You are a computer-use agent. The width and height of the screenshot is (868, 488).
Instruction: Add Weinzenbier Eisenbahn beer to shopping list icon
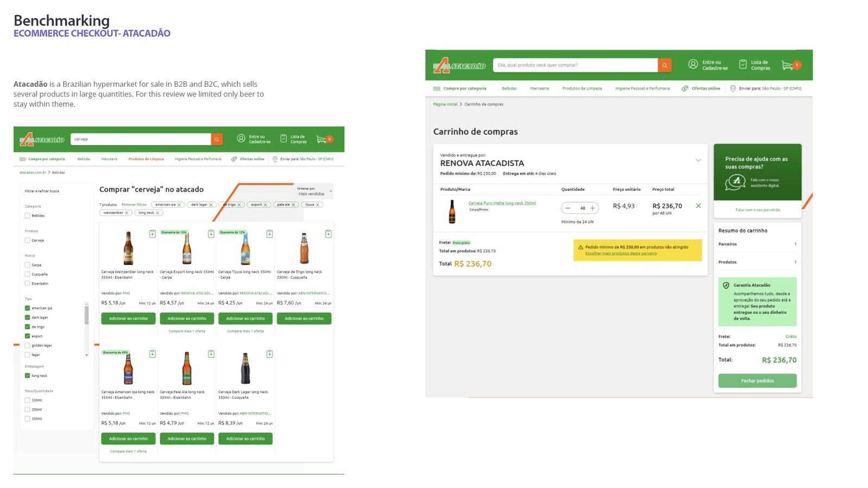click(152, 234)
